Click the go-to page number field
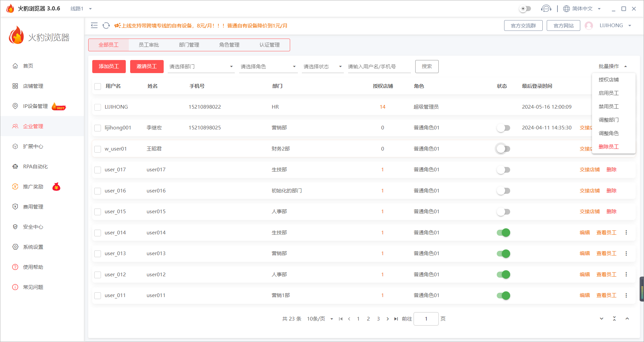 click(426, 319)
